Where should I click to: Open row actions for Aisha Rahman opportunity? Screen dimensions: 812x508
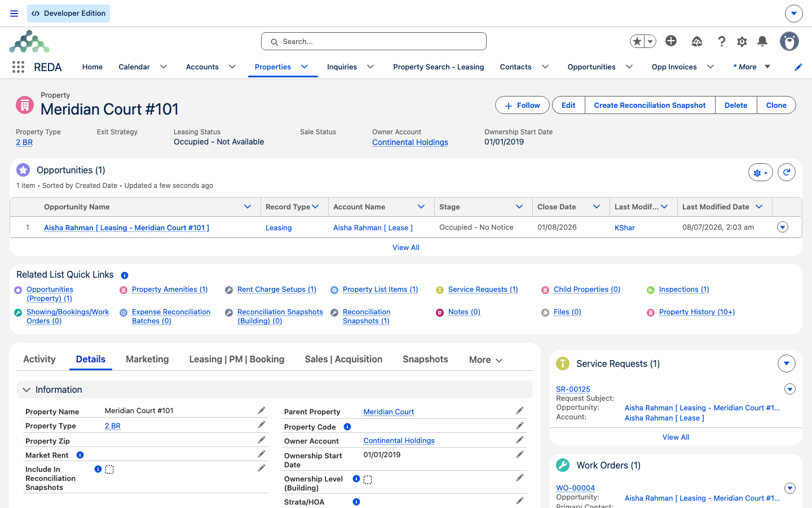click(x=783, y=227)
